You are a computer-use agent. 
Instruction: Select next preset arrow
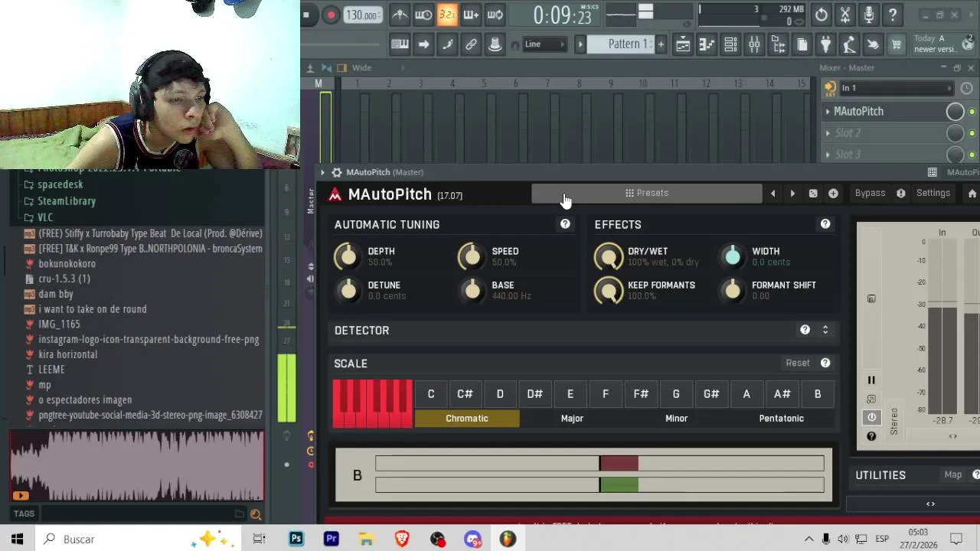click(x=792, y=194)
